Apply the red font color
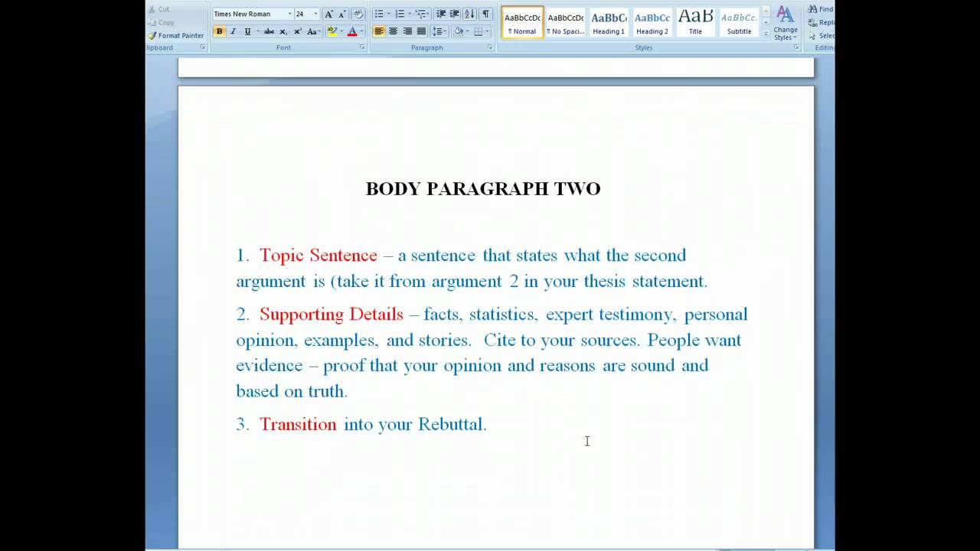This screenshot has width=980, height=551. click(352, 31)
